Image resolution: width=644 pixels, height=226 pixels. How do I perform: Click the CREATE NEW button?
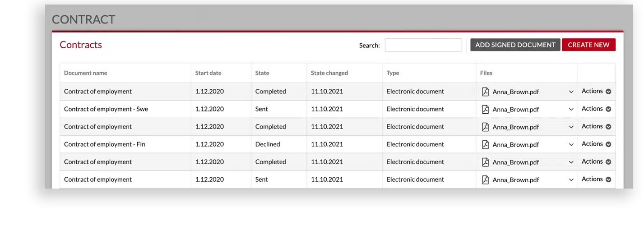click(588, 45)
